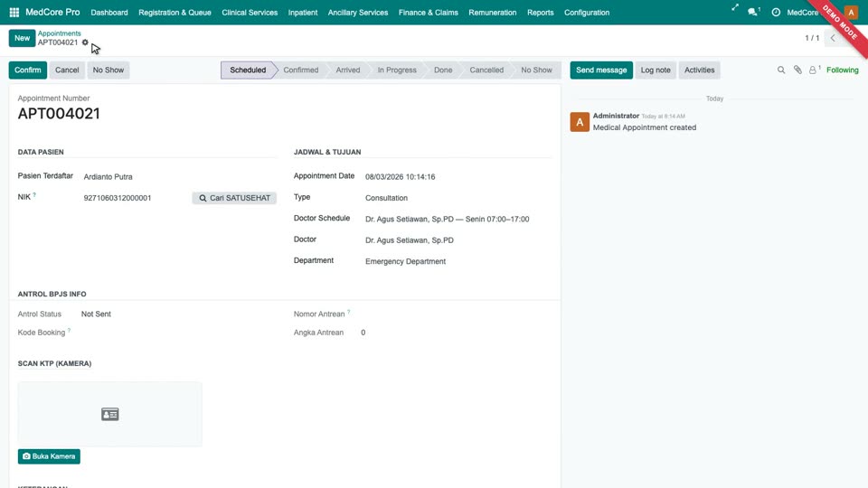Open the Ancillary Services menu
Image resolution: width=868 pixels, height=488 pixels.
pos(358,12)
